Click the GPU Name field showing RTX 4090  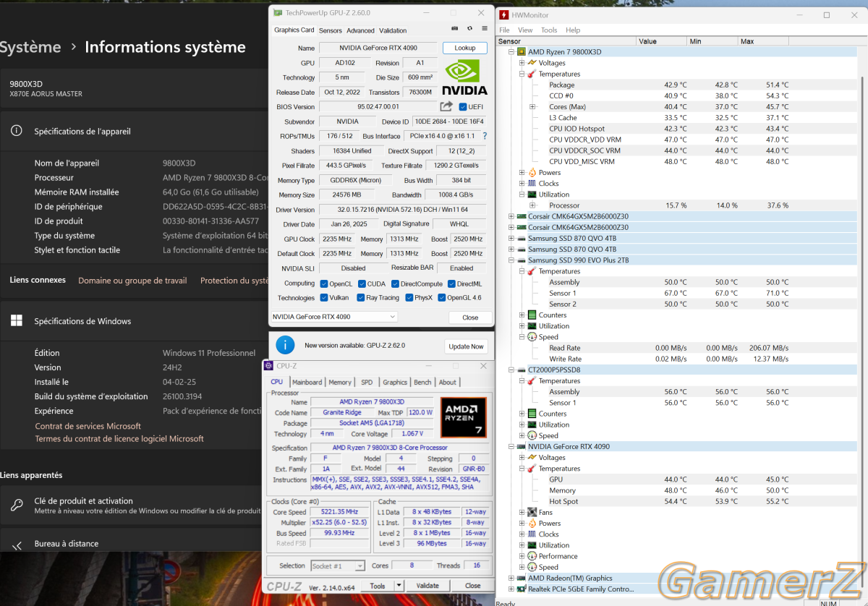point(378,48)
